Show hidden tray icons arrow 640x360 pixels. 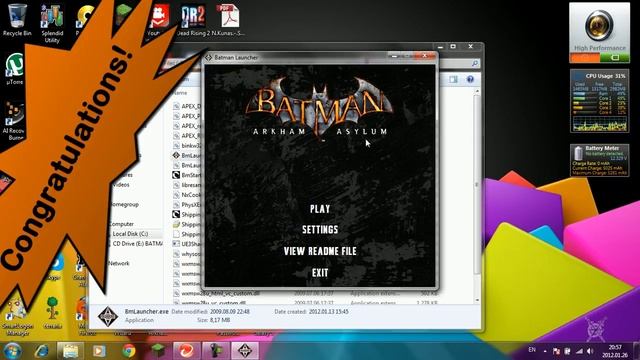(545, 351)
